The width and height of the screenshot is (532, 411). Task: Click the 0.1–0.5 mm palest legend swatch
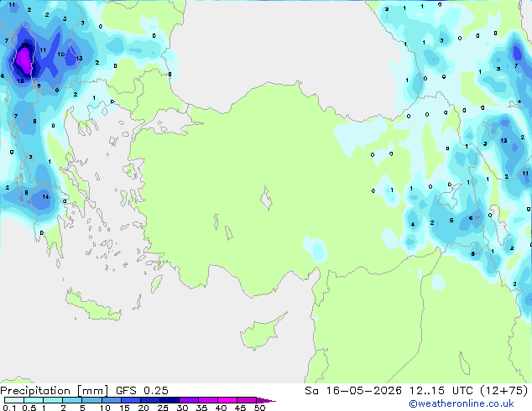coord(14,400)
